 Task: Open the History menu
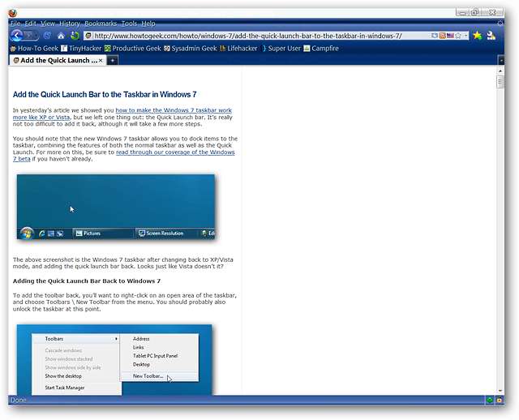tap(70, 24)
